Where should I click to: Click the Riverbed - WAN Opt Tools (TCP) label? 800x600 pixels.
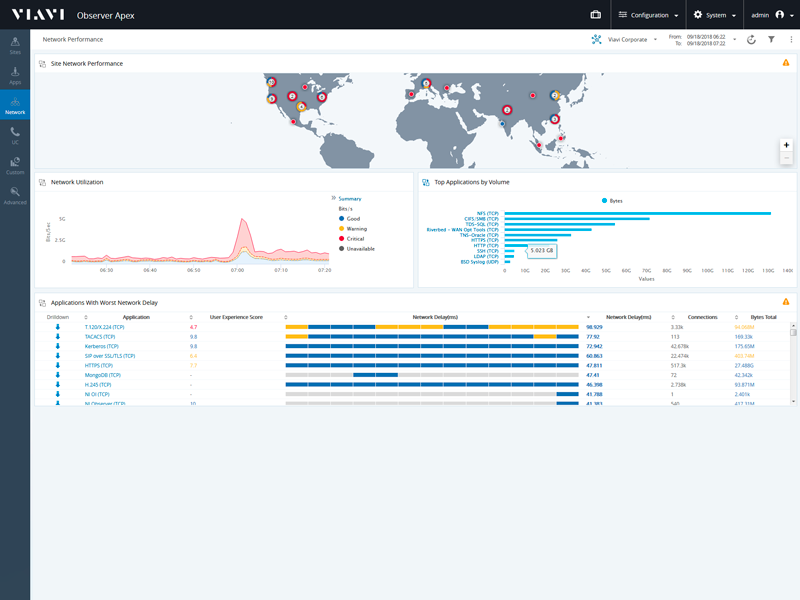point(462,230)
